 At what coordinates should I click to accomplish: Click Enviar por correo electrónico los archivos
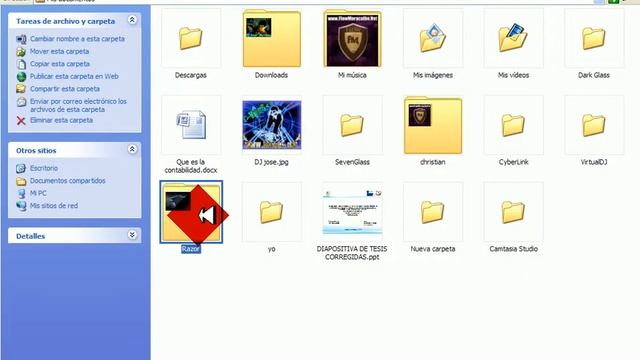[78, 105]
